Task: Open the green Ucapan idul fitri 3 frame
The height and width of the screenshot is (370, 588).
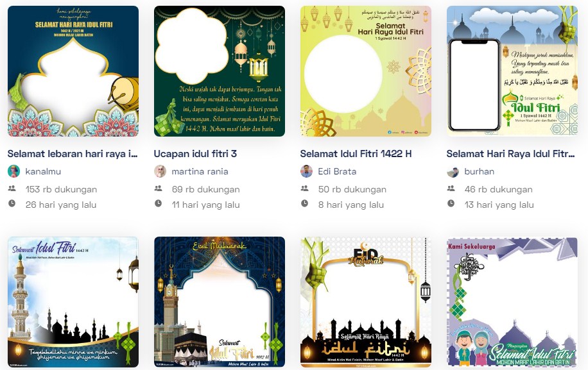Action: (220, 71)
